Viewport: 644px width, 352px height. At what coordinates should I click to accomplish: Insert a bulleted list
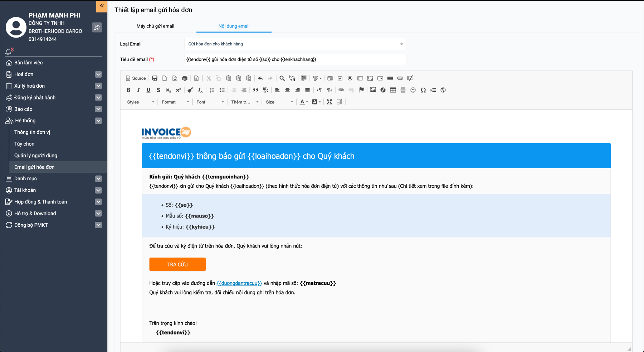(222, 90)
